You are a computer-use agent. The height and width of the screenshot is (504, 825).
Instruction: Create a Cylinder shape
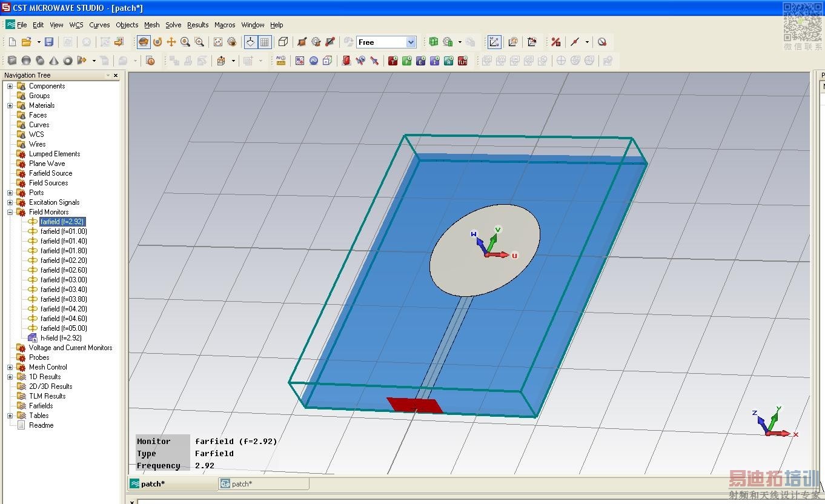coord(40,61)
